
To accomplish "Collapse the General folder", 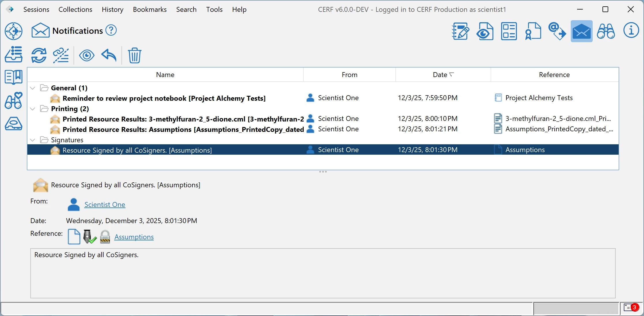I will pyautogui.click(x=33, y=88).
